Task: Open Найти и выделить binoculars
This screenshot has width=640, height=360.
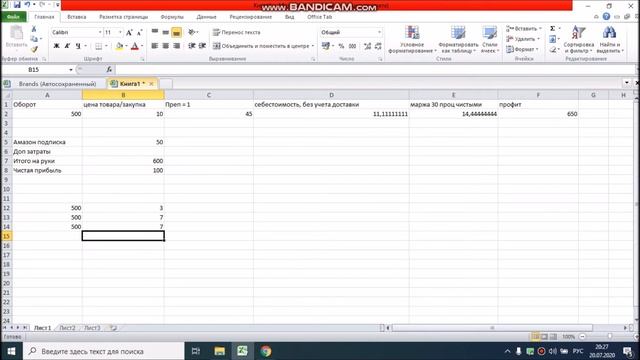Action: (x=610, y=39)
